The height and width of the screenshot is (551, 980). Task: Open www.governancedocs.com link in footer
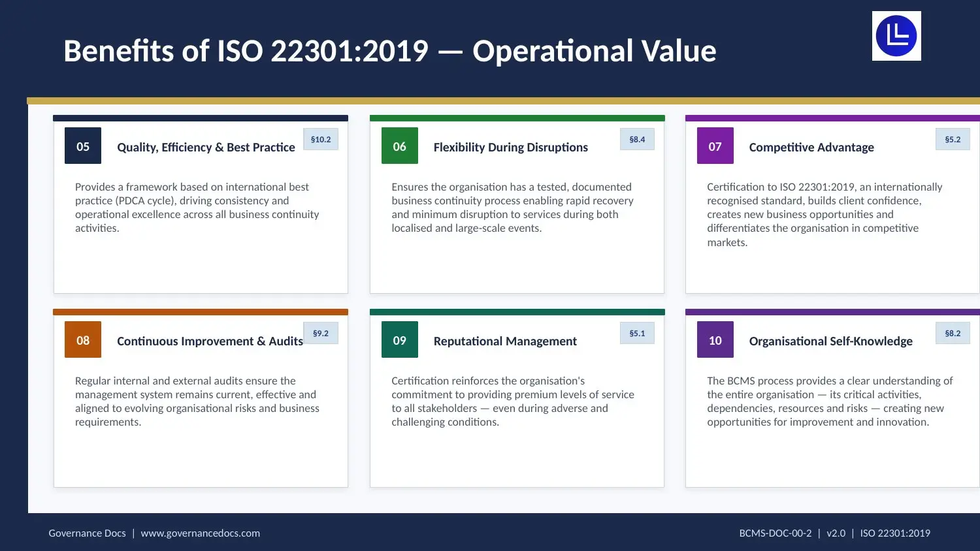pos(200,533)
